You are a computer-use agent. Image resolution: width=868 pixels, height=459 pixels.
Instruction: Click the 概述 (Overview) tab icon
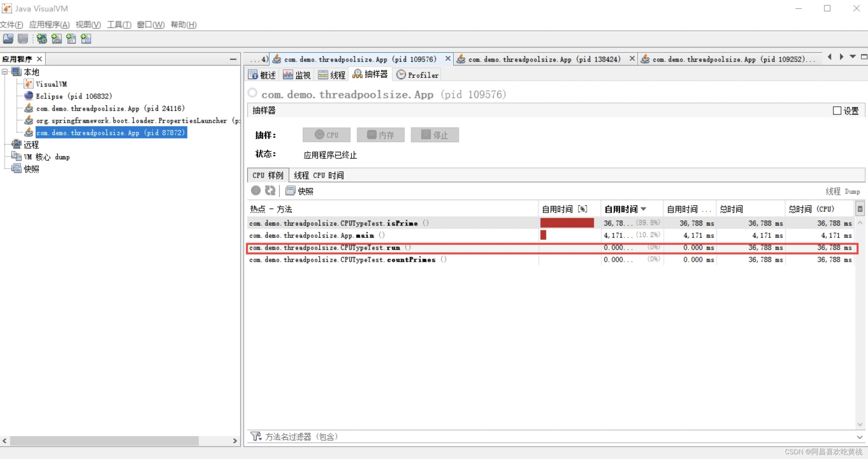(253, 75)
